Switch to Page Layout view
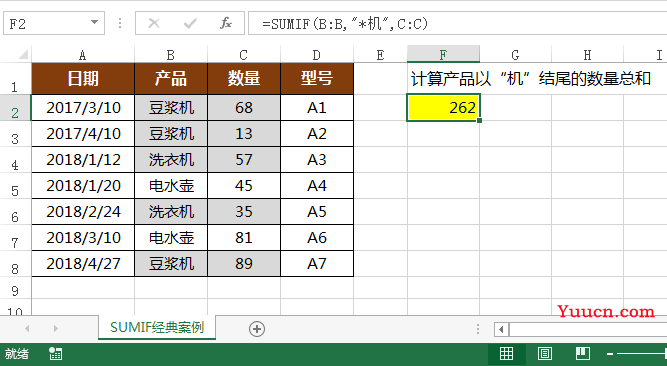Screen dimensions: 667x366 (544, 354)
